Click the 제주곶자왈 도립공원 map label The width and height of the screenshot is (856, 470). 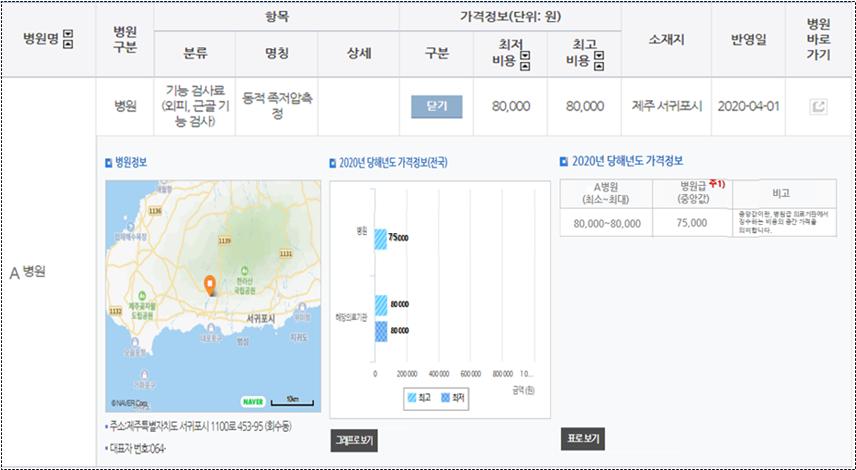142,311
